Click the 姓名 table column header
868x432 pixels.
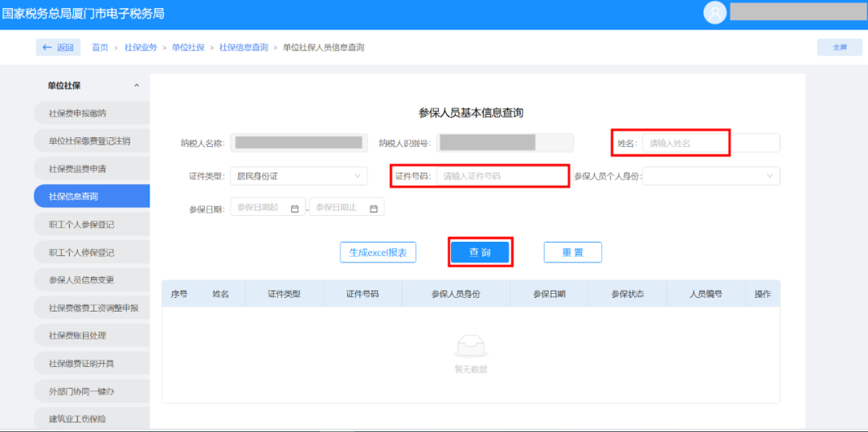[x=221, y=294]
